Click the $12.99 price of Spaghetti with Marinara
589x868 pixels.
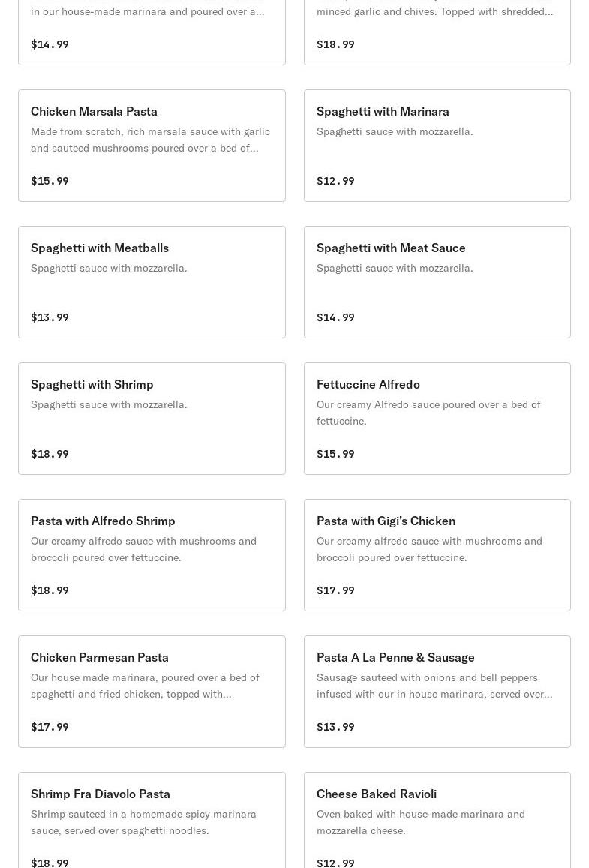(335, 181)
